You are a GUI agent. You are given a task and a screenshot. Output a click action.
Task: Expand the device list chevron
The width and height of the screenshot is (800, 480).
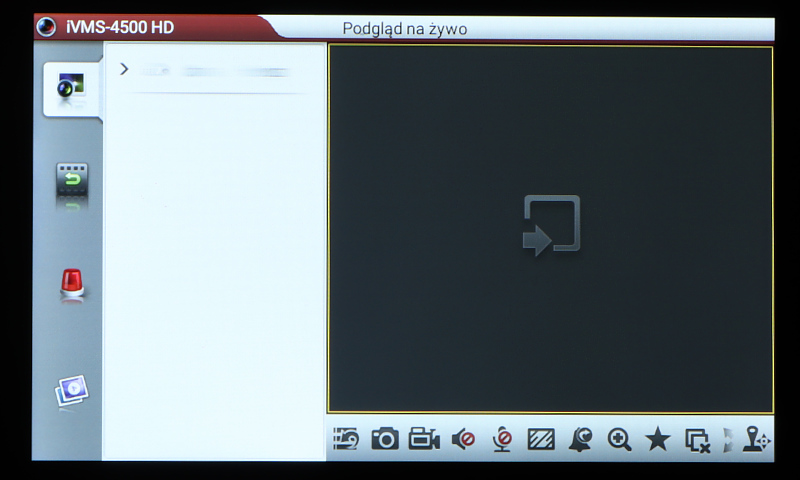pos(124,69)
